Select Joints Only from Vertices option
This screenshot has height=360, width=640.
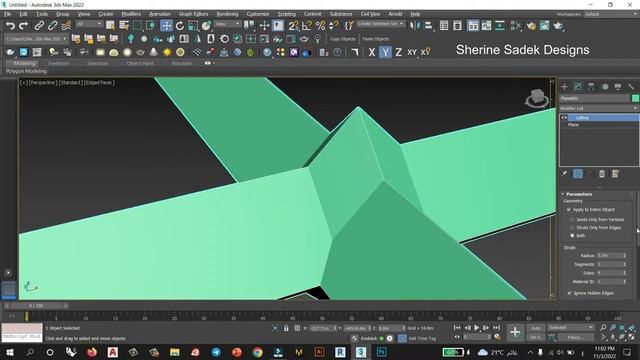coord(572,220)
